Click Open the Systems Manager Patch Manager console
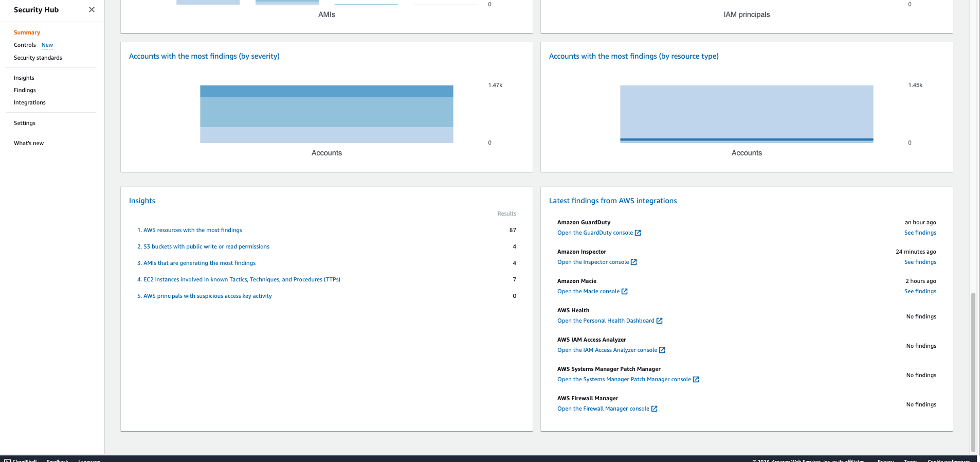 tap(624, 379)
